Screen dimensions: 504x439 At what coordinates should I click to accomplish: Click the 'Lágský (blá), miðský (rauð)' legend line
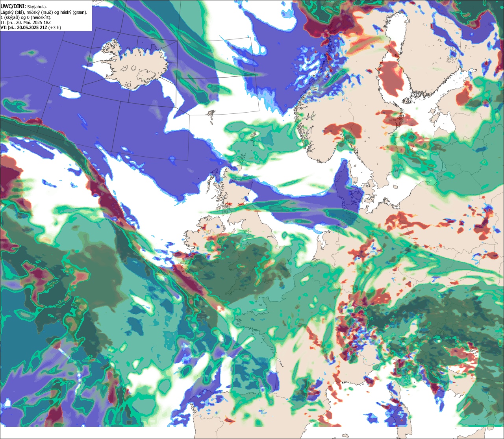click(x=44, y=12)
